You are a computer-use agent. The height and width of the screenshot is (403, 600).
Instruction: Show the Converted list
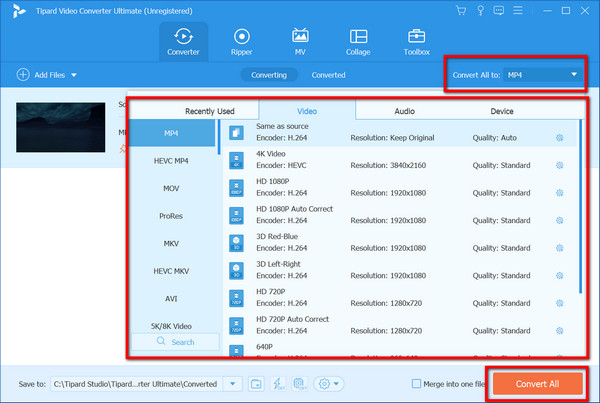[328, 75]
